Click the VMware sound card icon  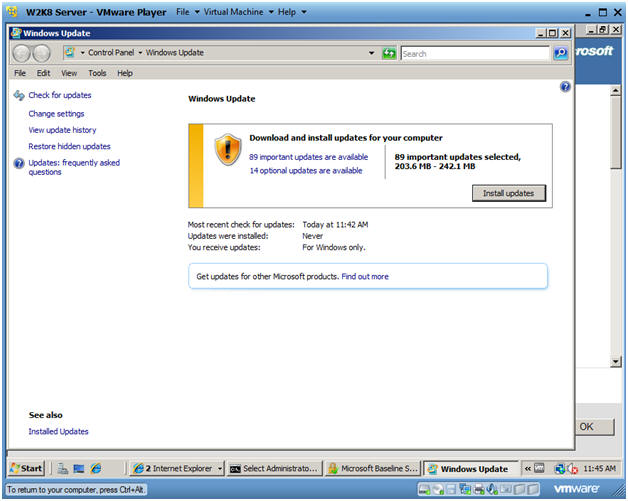(x=492, y=489)
